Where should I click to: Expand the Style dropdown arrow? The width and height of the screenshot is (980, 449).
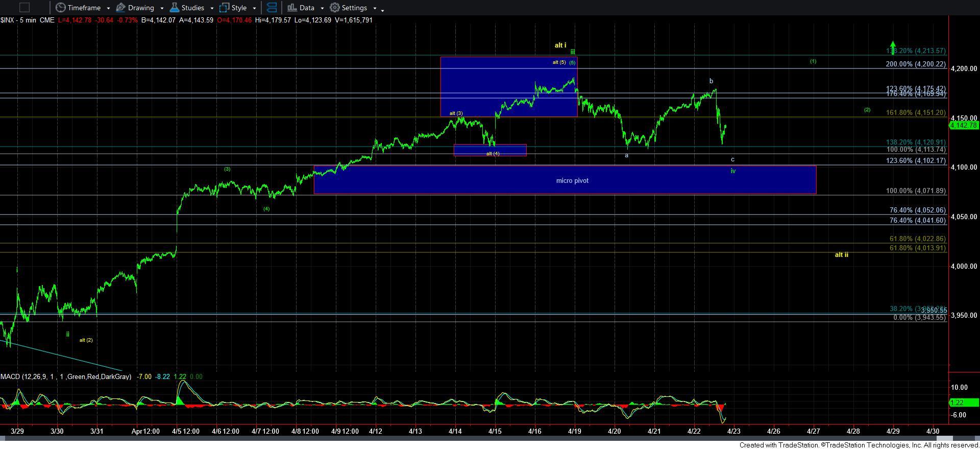254,9
